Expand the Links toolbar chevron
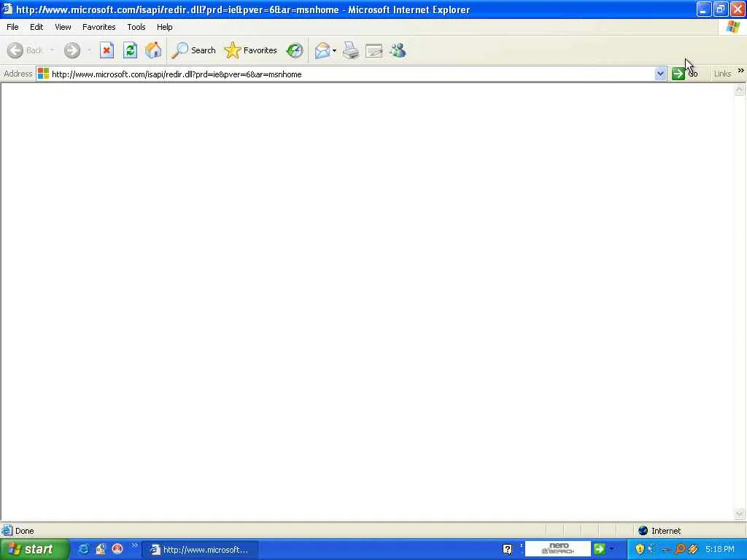The width and height of the screenshot is (747, 560). (741, 71)
